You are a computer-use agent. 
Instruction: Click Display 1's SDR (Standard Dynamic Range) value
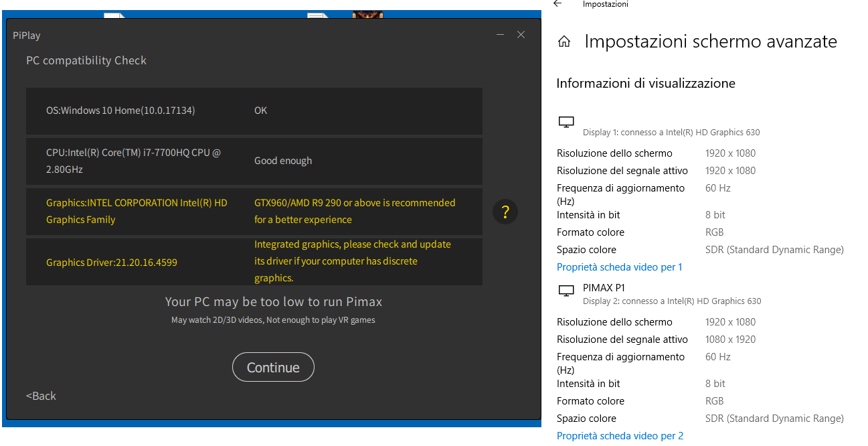774,250
